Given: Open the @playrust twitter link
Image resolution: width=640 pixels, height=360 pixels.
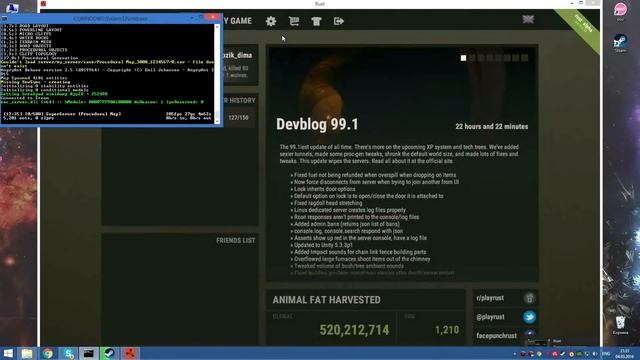Looking at the screenshot, I should (490, 317).
